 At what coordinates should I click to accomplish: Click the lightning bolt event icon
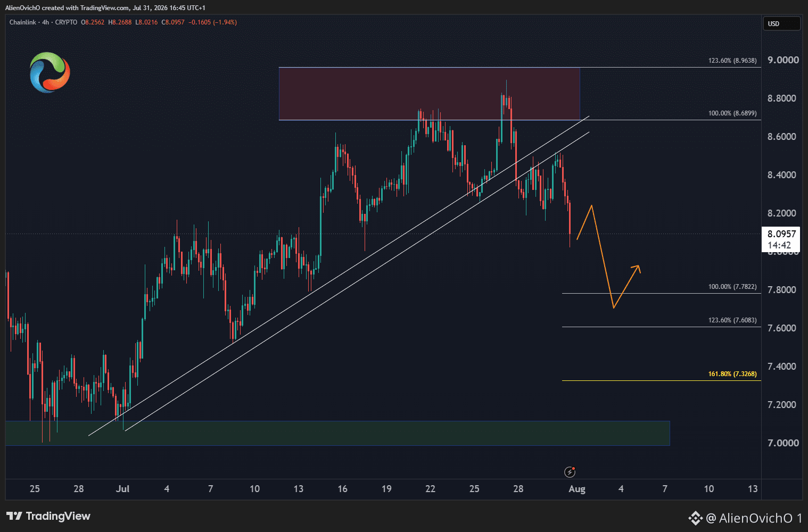[570, 472]
